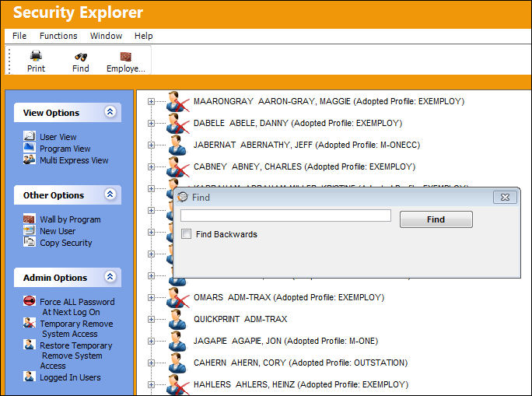Select CABNEY disabled user icon
Viewport: 532px width, 396px height.
click(177, 166)
